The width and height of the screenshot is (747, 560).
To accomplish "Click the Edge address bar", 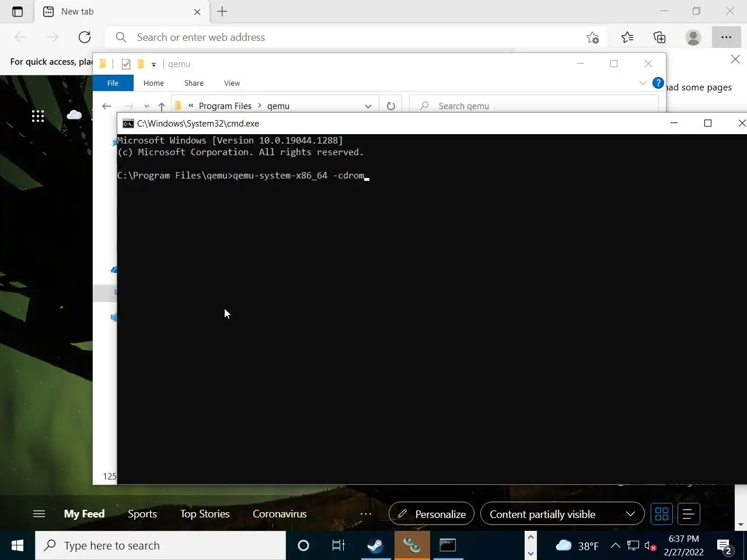I will 356,37.
